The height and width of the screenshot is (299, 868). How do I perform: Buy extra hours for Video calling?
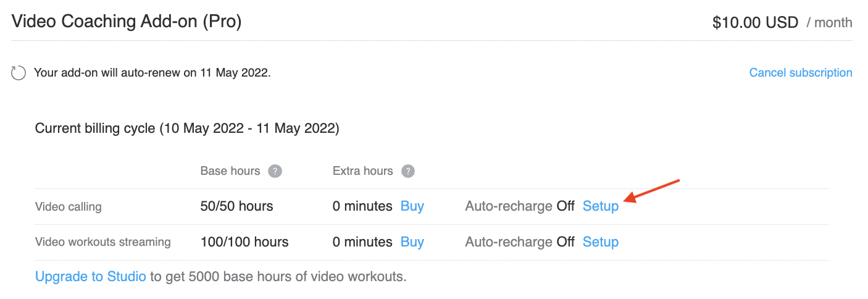coord(412,206)
